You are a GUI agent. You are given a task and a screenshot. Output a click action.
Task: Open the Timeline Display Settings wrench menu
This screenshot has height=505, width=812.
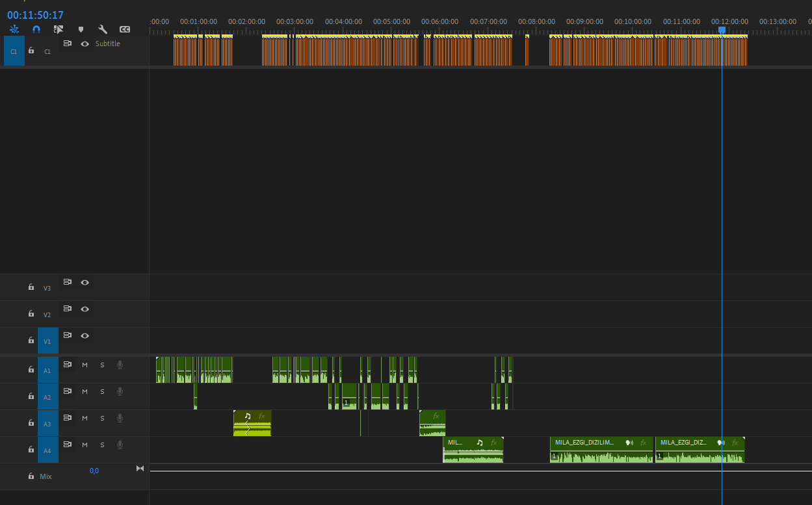click(102, 29)
